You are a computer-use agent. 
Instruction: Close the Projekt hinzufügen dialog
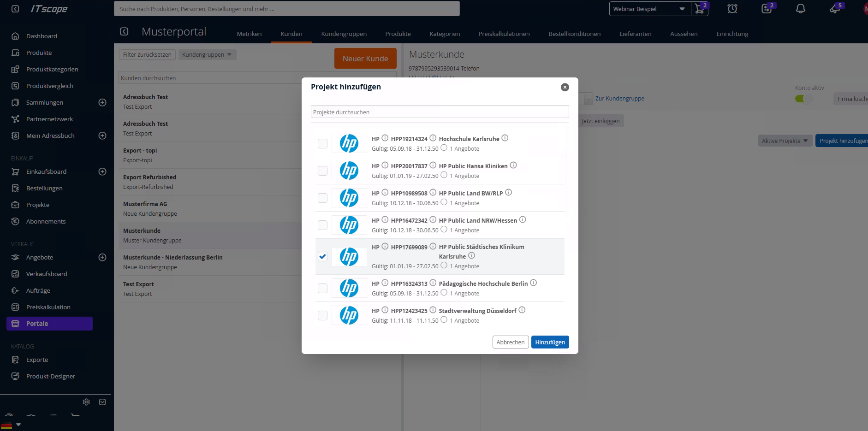(x=565, y=87)
